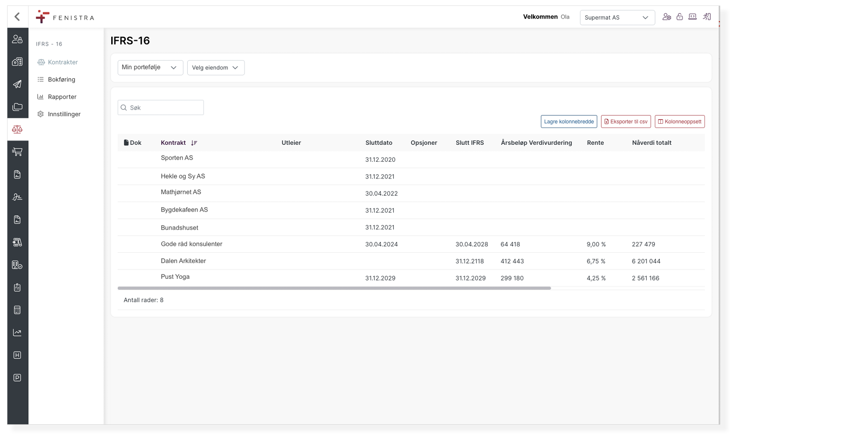Open Bokføring in the IFRS-16 menu
Viewport: 868px width, 434px height.
56,79
